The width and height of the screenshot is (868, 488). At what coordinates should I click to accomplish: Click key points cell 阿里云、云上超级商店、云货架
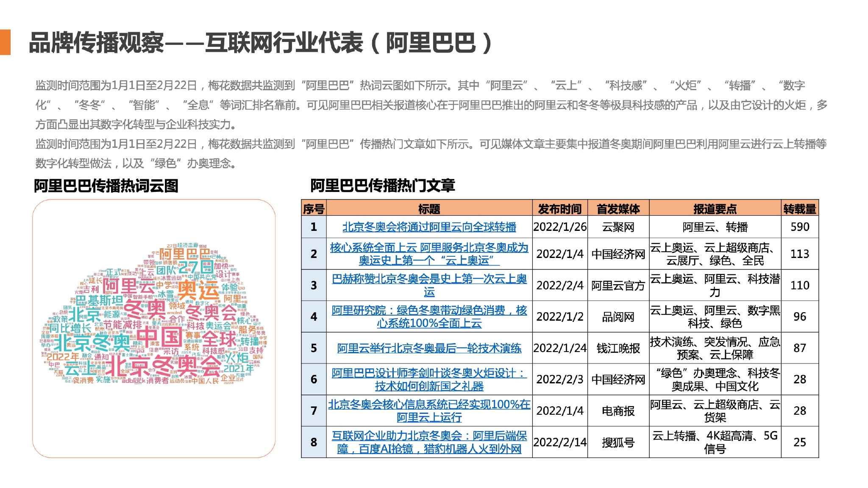coord(715,411)
